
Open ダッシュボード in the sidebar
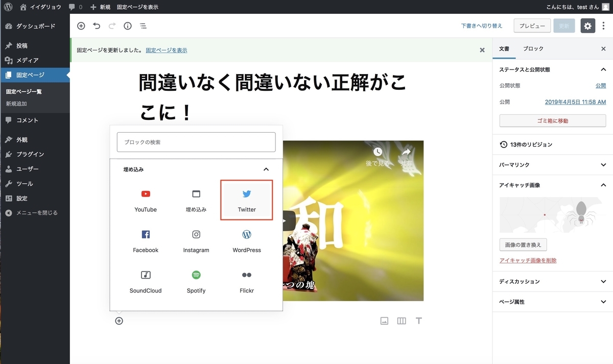pos(35,26)
